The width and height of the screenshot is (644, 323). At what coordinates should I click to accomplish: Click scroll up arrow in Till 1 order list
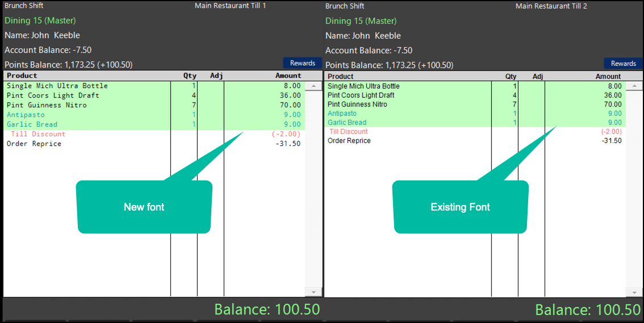coord(314,86)
